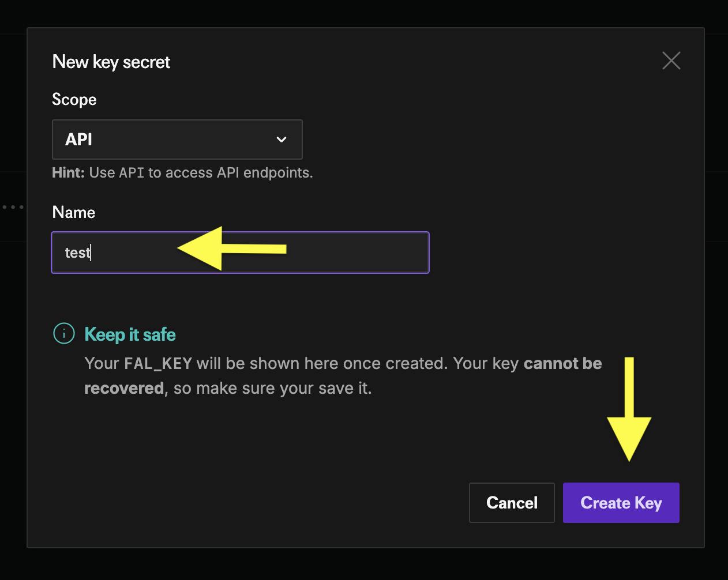The width and height of the screenshot is (728, 580).
Task: Cancel the new key creation
Action: pos(512,503)
